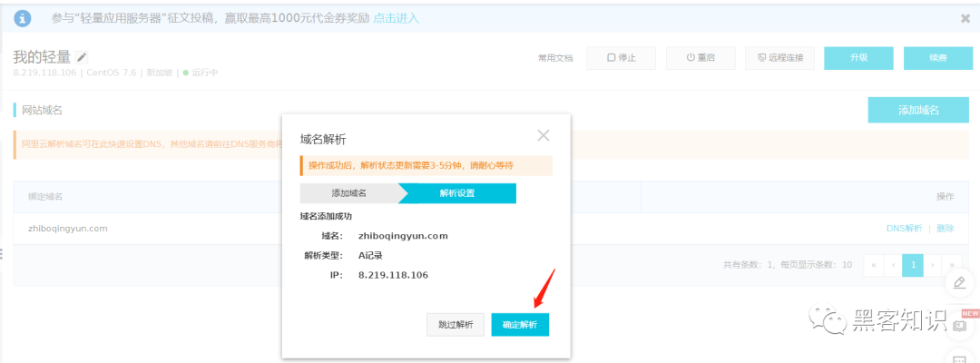Screen dimensions: 980x363
Task: Click the 续费 button
Action: tap(938, 57)
